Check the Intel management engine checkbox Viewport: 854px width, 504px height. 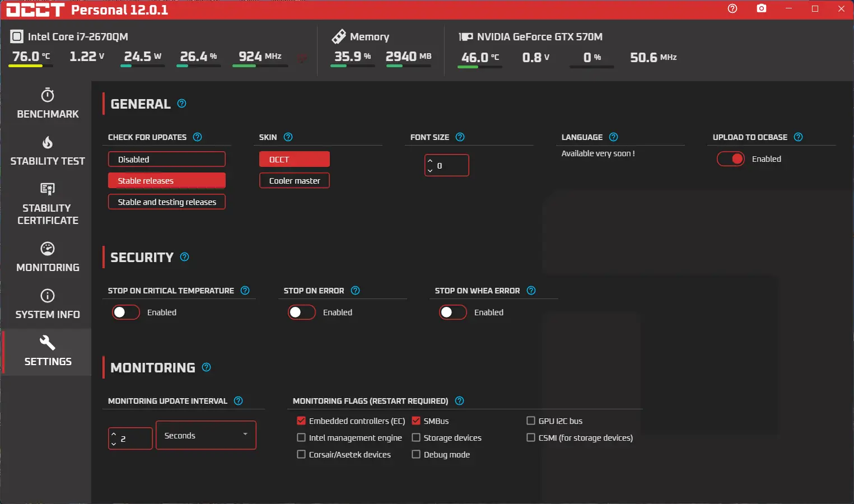[301, 438]
